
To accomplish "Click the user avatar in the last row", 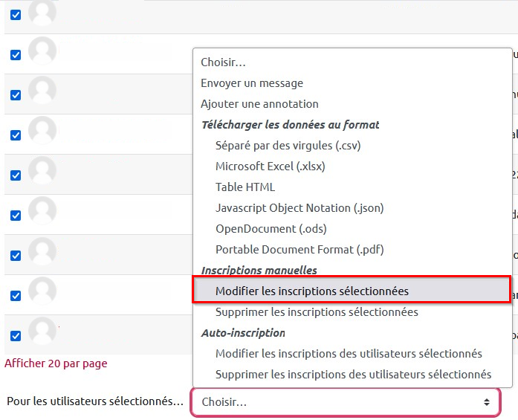I will point(42,331).
